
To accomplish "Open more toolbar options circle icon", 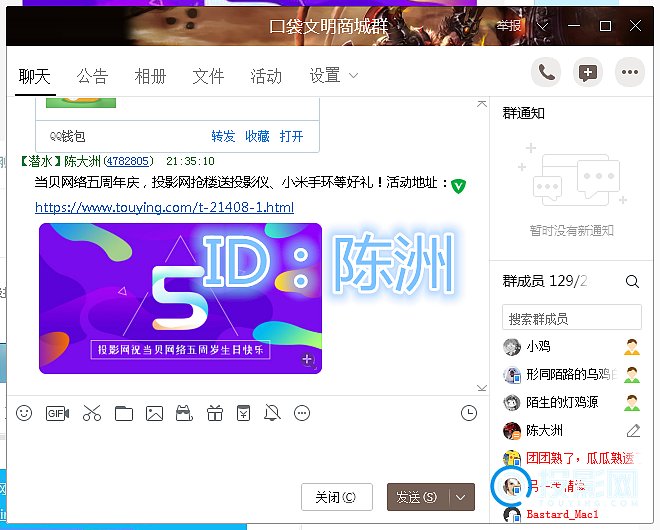I will [x=302, y=413].
